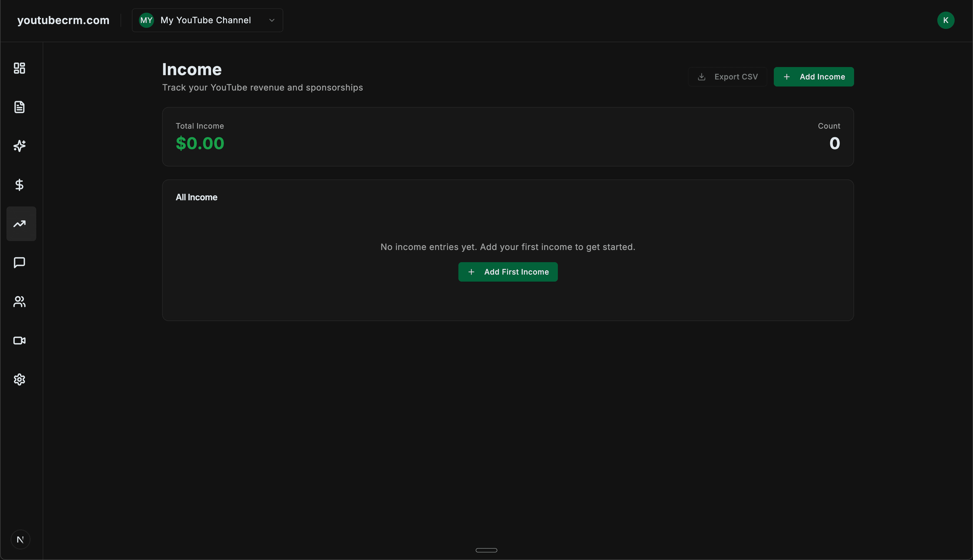Open the K account avatar menu

[946, 20]
